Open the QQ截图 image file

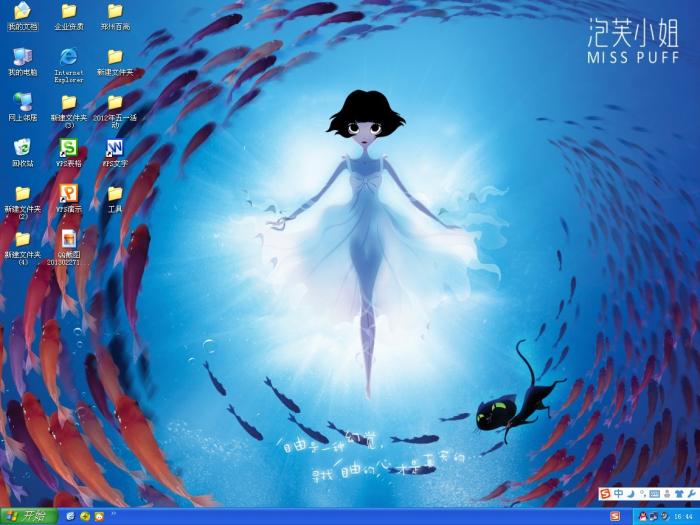click(x=69, y=248)
